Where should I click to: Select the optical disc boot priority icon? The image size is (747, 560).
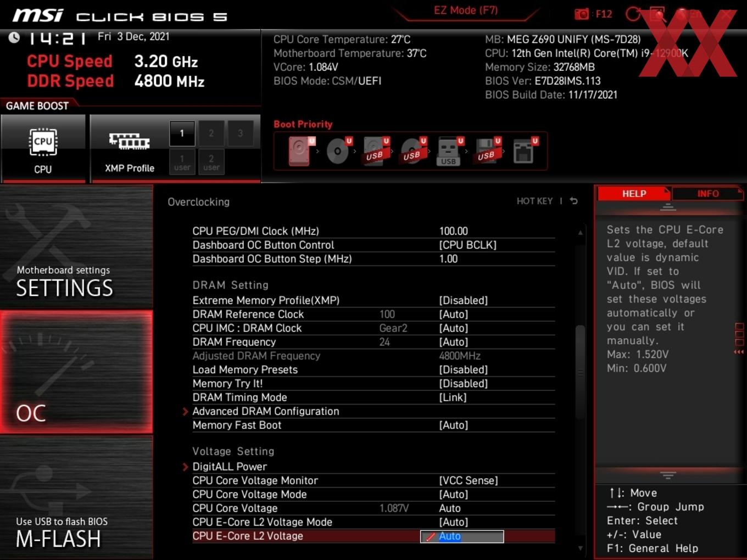[338, 150]
